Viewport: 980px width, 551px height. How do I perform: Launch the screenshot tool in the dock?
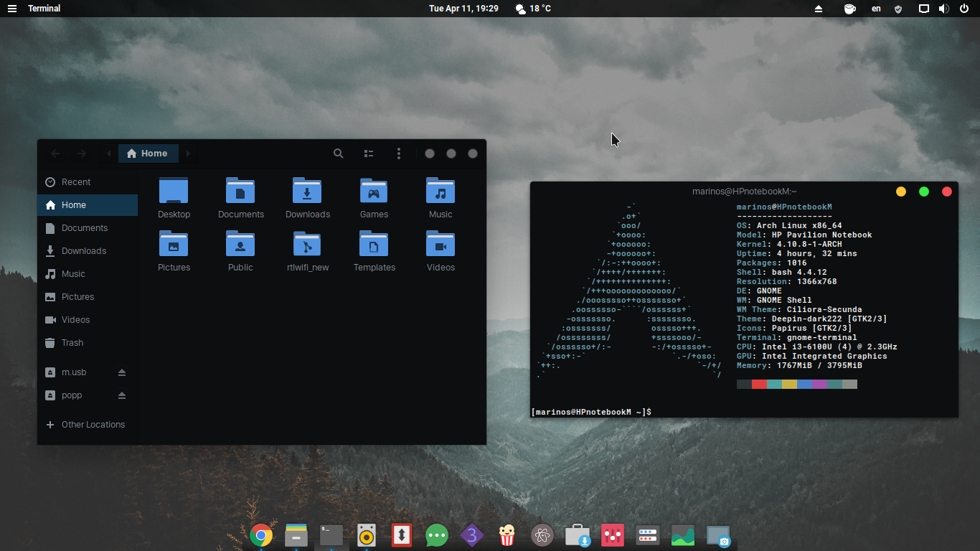pyautogui.click(x=718, y=535)
